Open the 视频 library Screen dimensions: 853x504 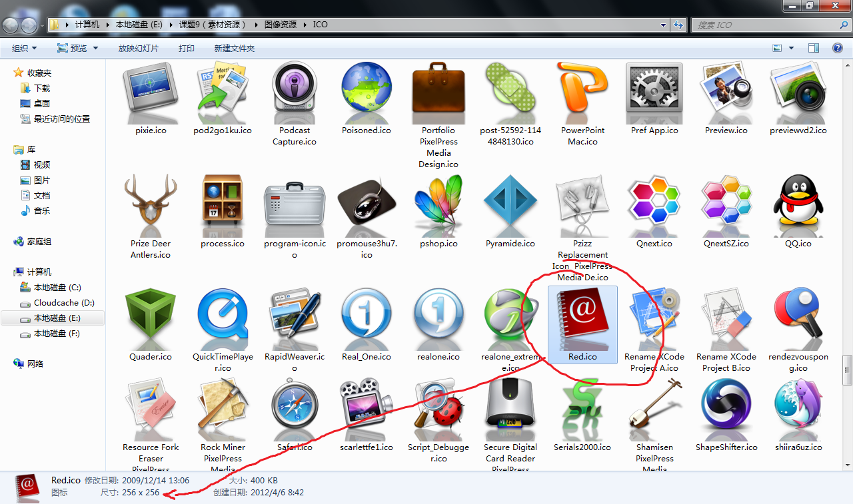click(x=42, y=165)
